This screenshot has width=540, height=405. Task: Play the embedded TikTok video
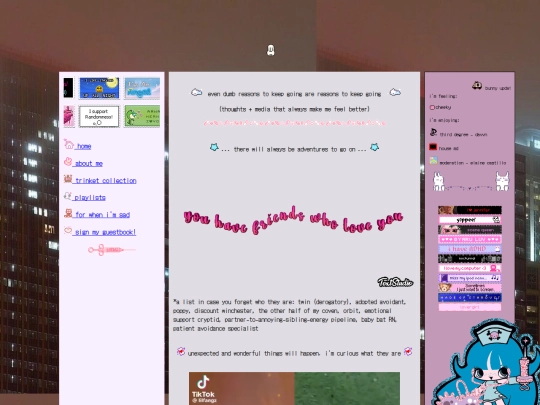(x=294, y=388)
